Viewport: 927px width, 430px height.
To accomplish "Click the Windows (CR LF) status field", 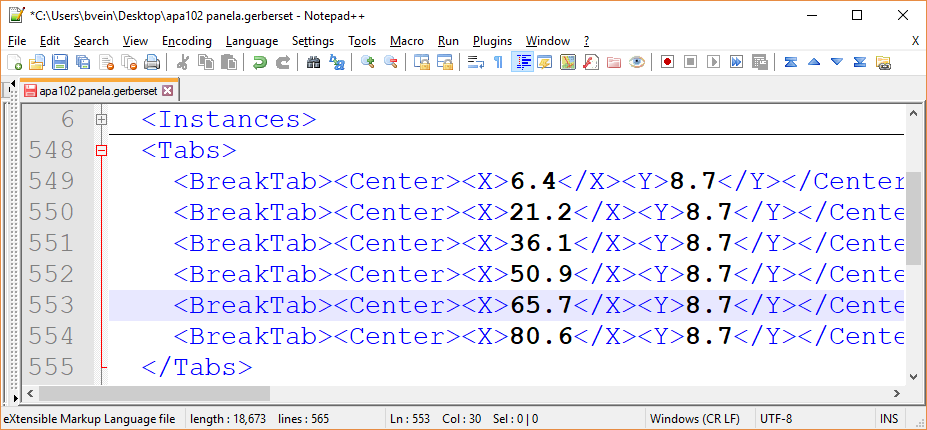I will point(701,419).
